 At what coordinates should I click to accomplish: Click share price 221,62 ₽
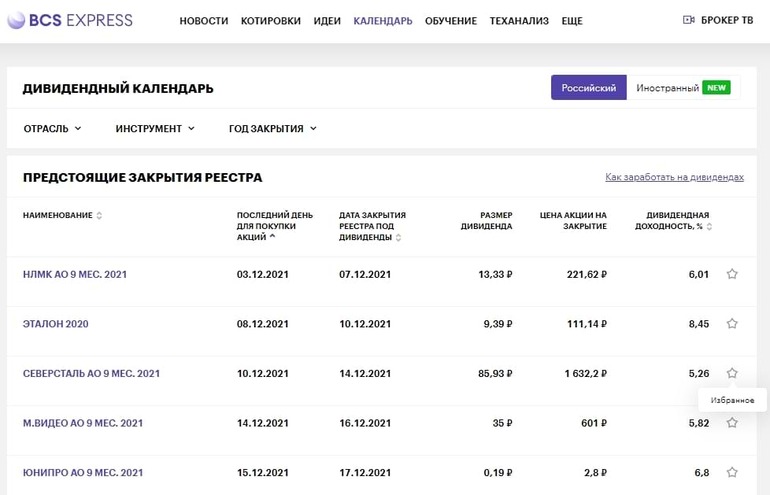(x=587, y=275)
